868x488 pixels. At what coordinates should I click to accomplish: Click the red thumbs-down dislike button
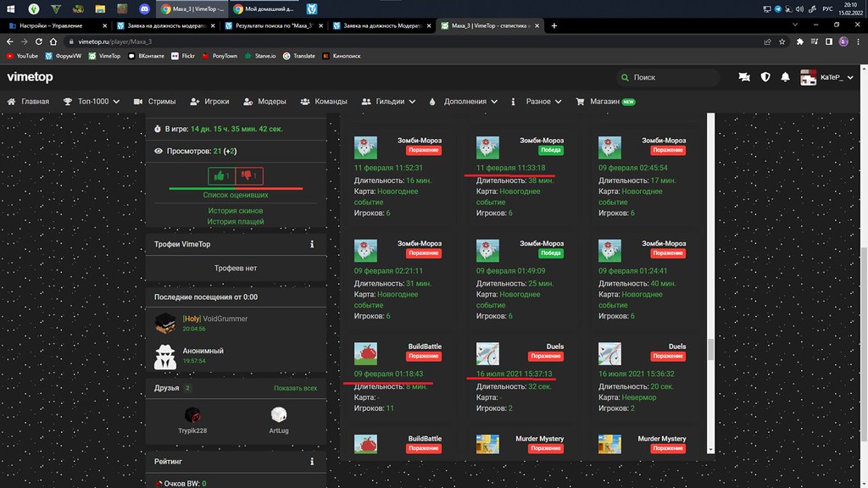pos(249,175)
